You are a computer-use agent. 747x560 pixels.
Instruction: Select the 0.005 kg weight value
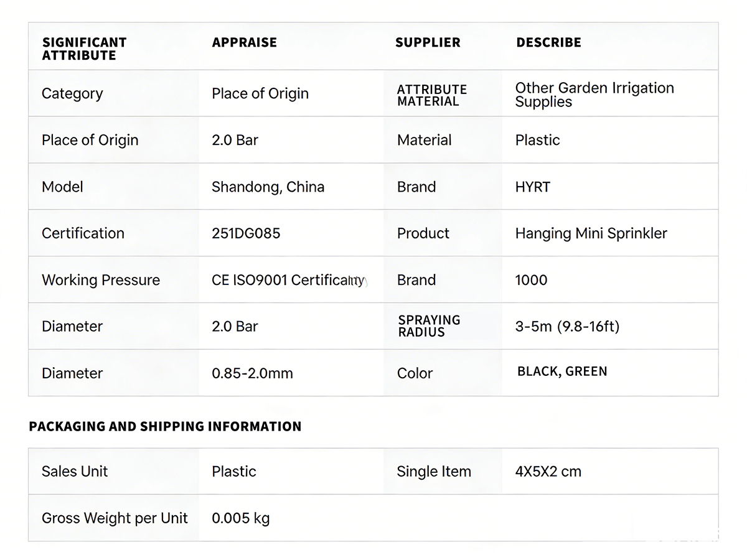click(240, 518)
